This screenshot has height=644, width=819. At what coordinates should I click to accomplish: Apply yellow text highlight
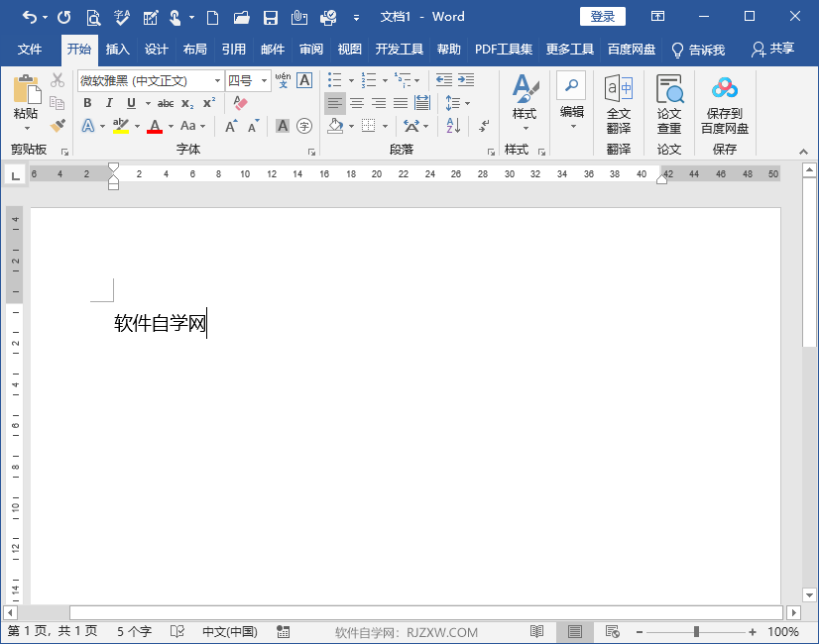[x=119, y=126]
